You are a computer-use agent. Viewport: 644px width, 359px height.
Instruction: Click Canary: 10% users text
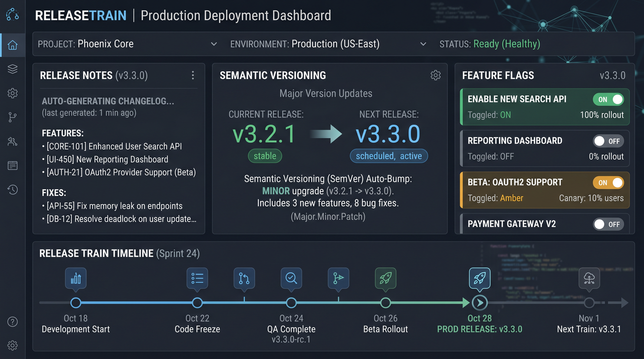592,198
